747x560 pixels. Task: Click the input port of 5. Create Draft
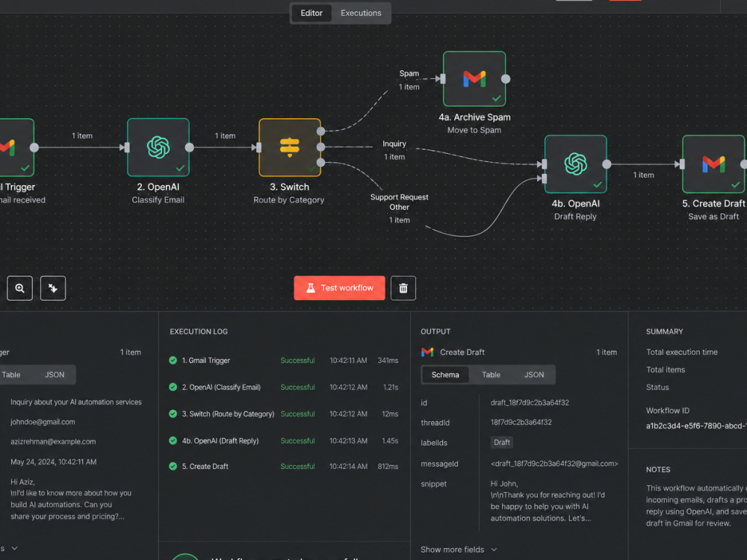(682, 164)
